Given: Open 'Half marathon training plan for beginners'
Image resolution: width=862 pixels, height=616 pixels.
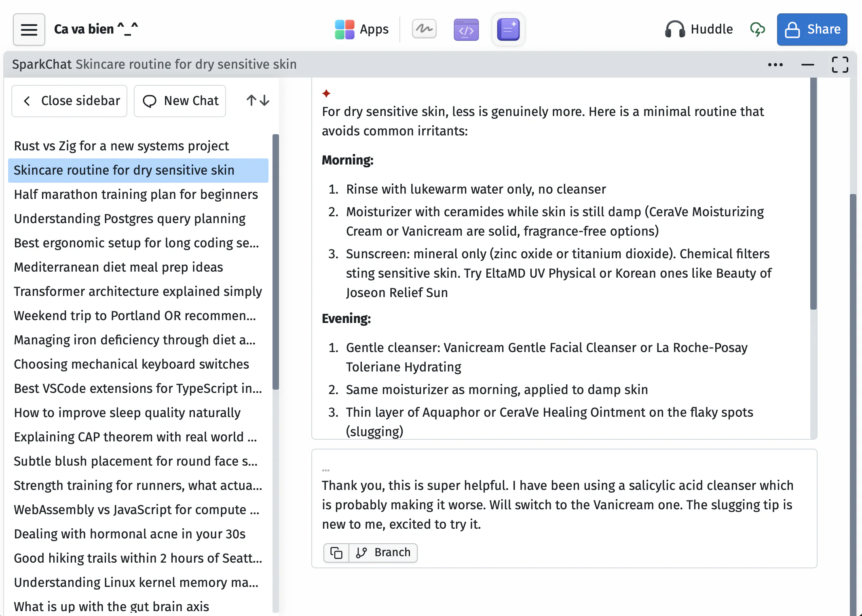Looking at the screenshot, I should 138,194.
